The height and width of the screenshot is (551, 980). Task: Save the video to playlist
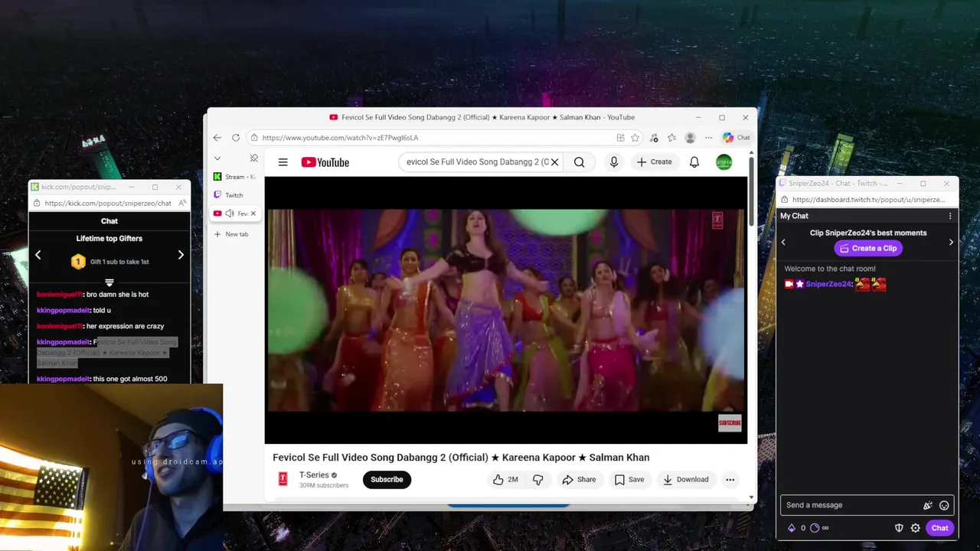click(629, 480)
